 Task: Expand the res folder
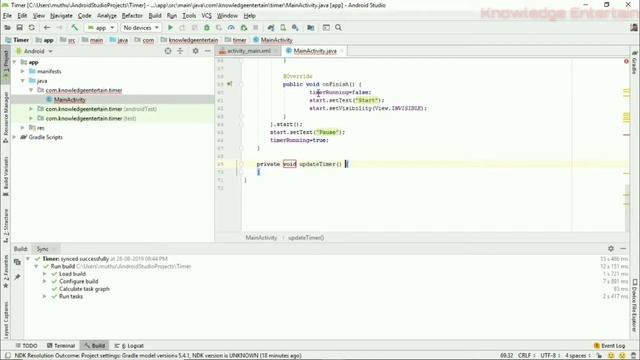point(23,128)
